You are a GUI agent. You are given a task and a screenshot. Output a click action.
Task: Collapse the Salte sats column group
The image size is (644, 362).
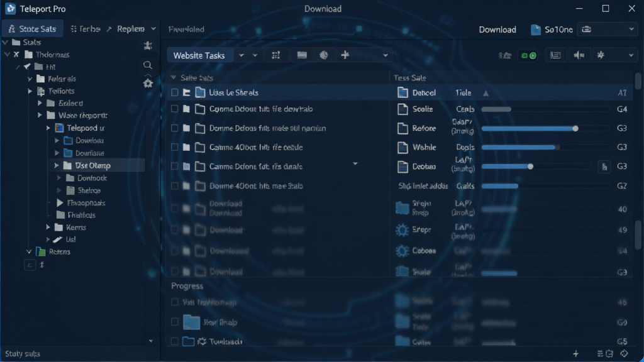tap(173, 77)
